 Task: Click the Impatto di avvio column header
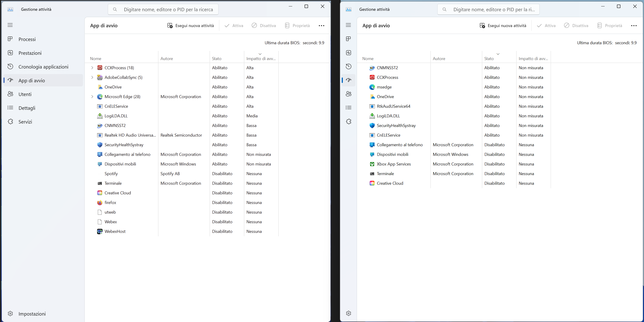coord(260,58)
